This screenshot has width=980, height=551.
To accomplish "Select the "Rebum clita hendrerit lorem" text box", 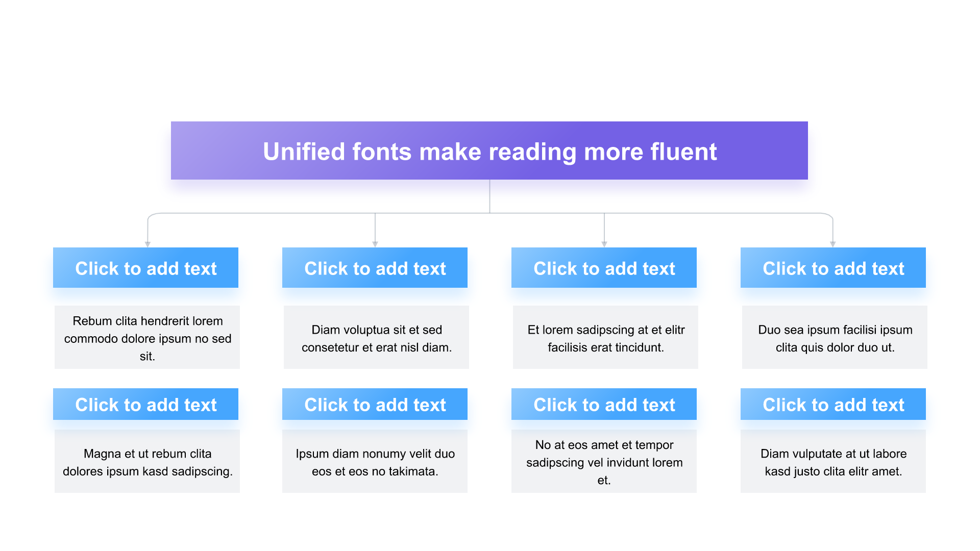I will [147, 338].
